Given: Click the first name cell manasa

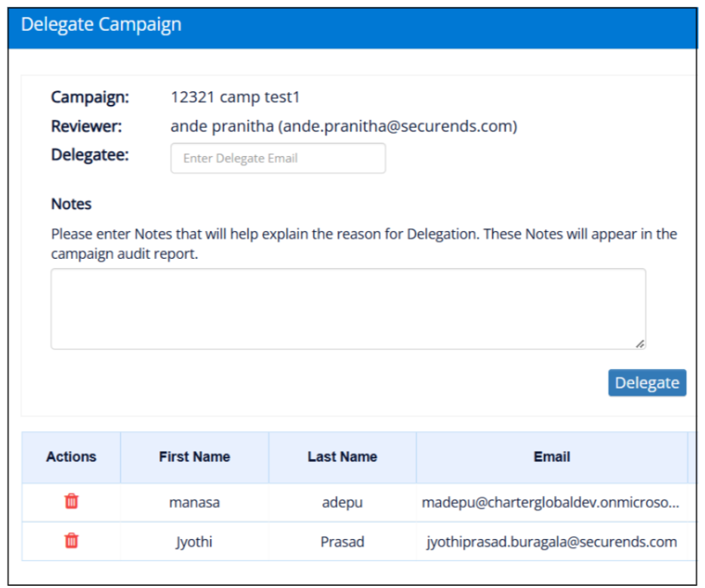Looking at the screenshot, I should [194, 502].
